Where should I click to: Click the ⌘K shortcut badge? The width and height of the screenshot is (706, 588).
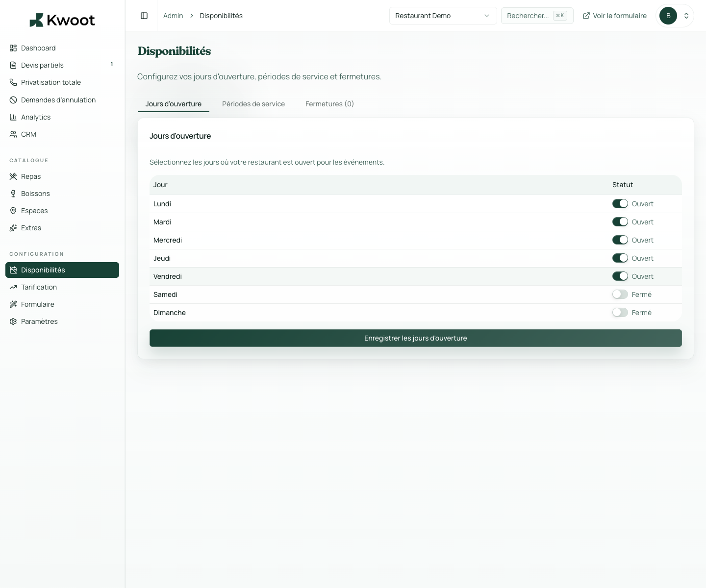coord(560,16)
